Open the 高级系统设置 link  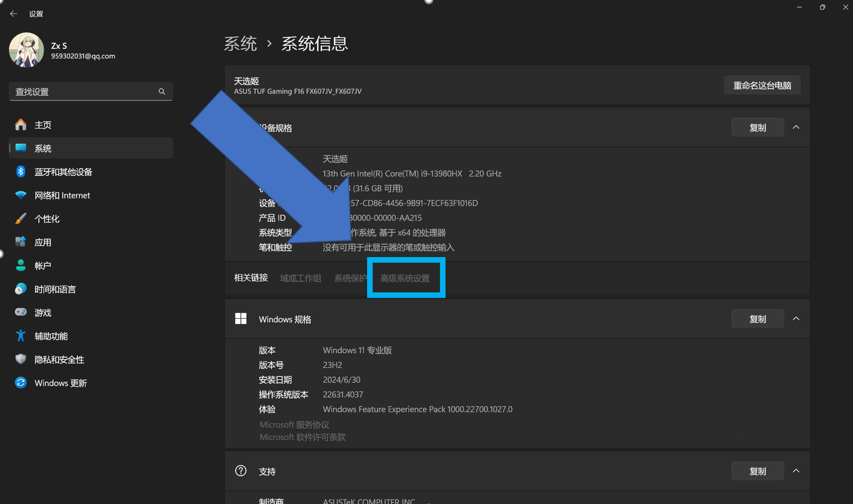[405, 278]
